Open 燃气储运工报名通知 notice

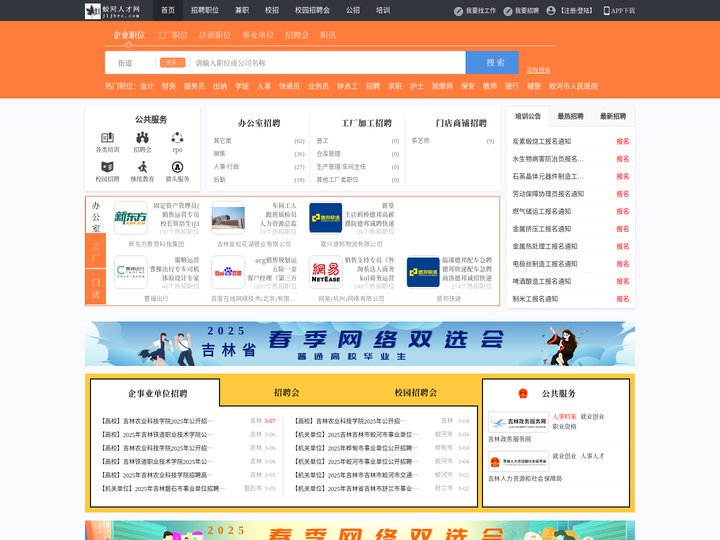pos(542,211)
